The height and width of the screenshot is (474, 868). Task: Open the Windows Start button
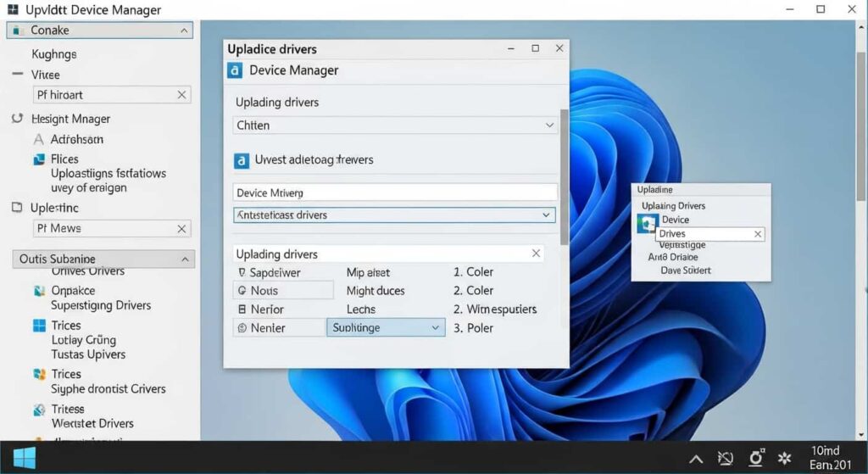click(x=25, y=458)
